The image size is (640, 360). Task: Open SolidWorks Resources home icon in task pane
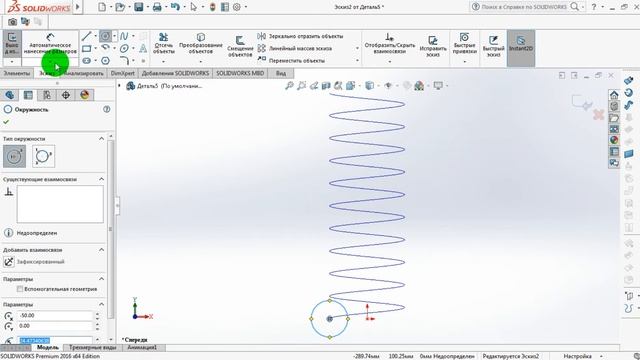(x=614, y=95)
